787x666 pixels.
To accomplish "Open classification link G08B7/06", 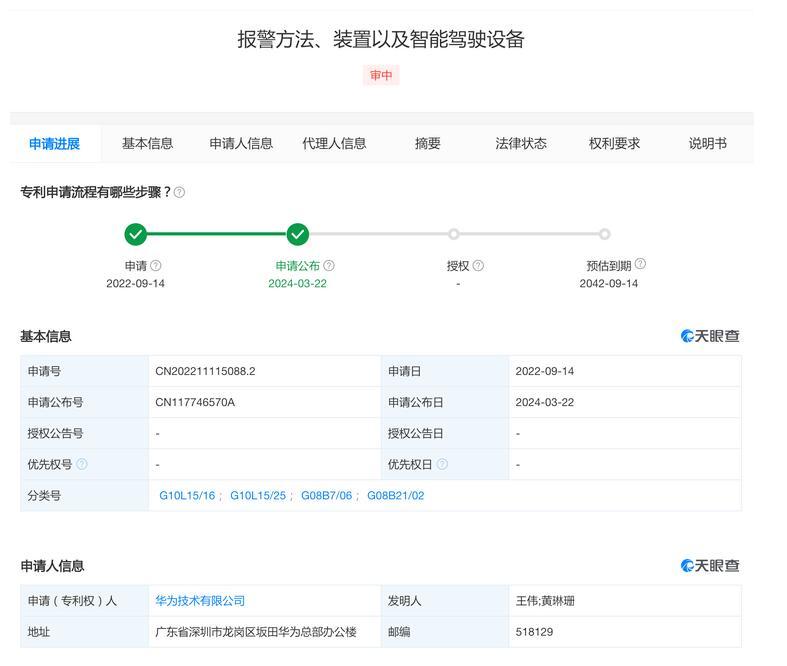I will pos(326,496).
